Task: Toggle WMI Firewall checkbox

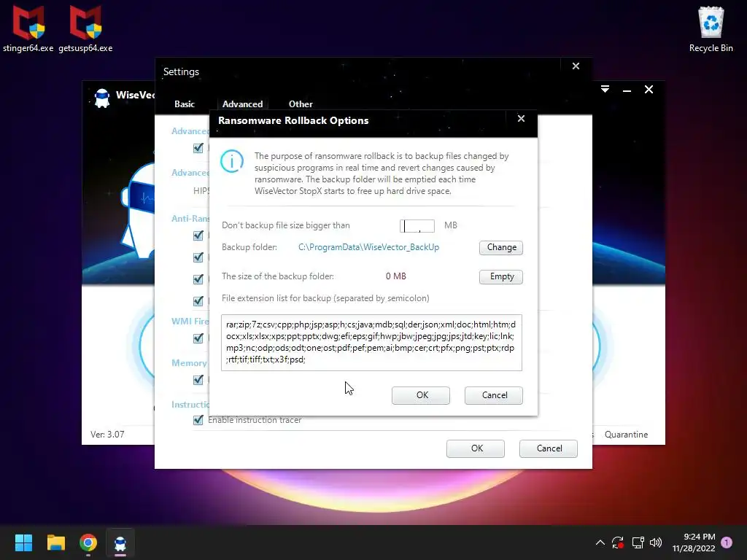Action: (198, 338)
